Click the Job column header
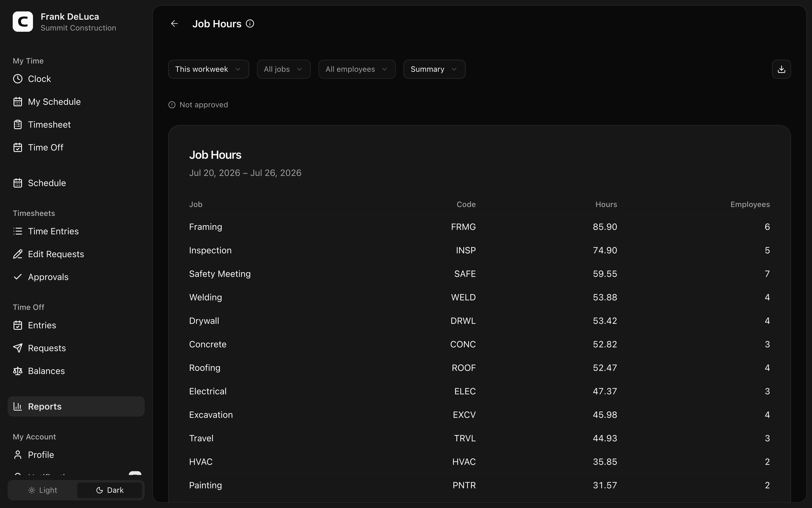Viewport: 812px width, 508px height. tap(196, 205)
